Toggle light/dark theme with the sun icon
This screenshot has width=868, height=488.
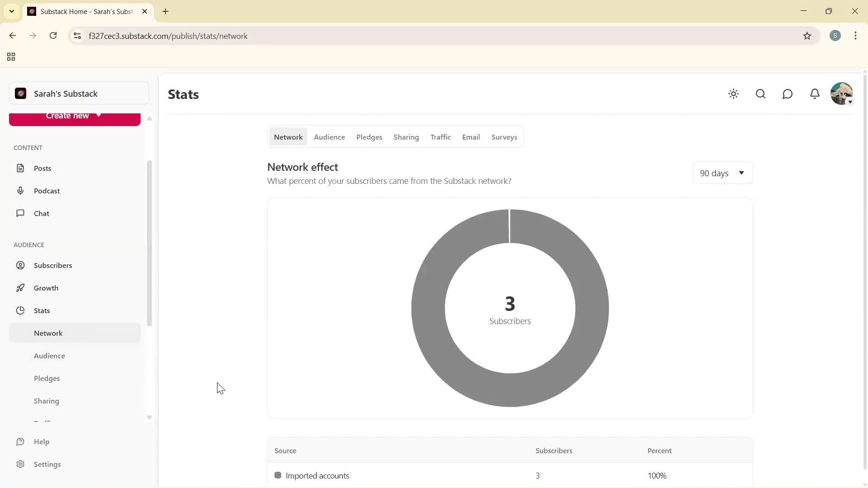[733, 94]
